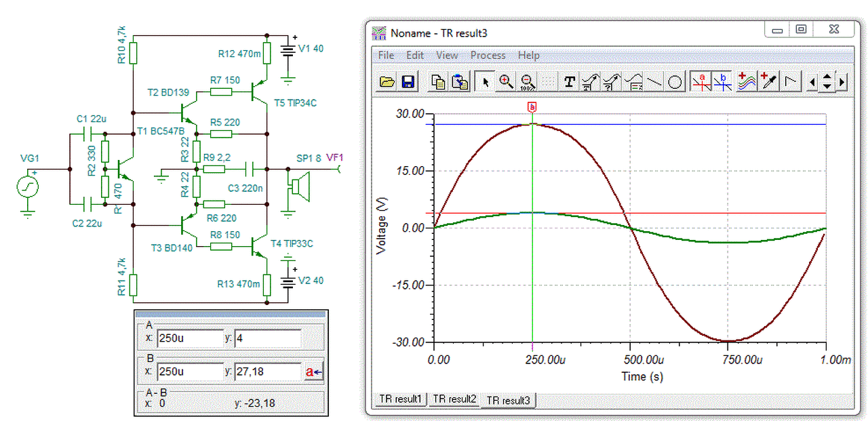
Task: Click the R13 470m label
Action: [239, 284]
